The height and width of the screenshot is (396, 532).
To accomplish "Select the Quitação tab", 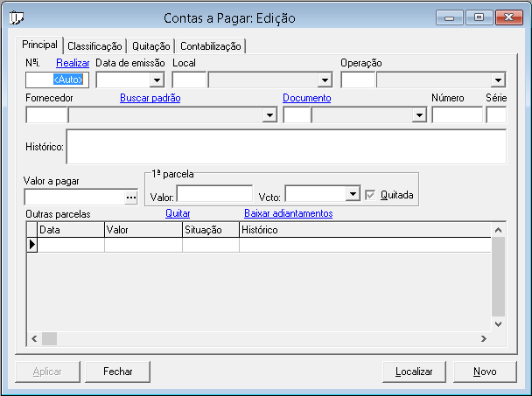I will [150, 46].
